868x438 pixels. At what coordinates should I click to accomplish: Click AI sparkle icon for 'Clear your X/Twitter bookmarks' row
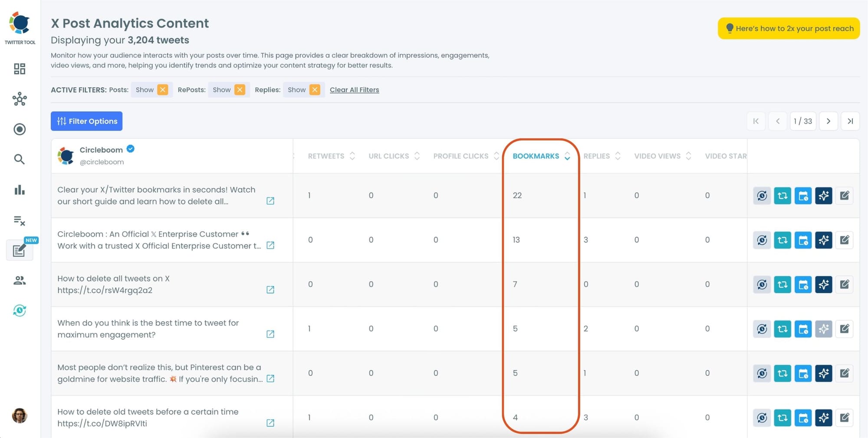pyautogui.click(x=824, y=196)
